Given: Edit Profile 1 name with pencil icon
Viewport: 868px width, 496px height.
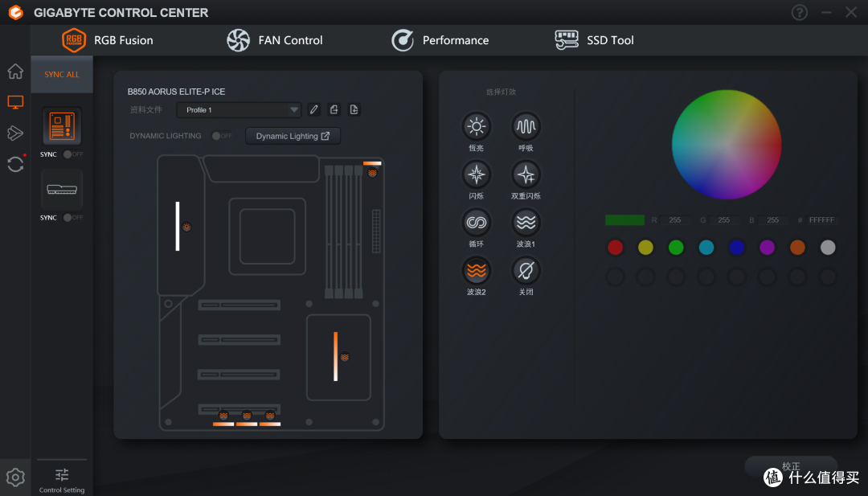Looking at the screenshot, I should tap(314, 109).
